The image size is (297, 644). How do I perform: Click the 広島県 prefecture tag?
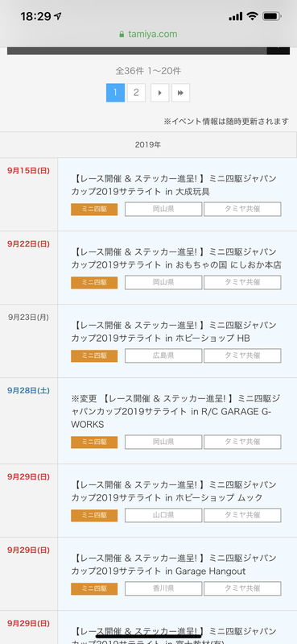(x=163, y=355)
